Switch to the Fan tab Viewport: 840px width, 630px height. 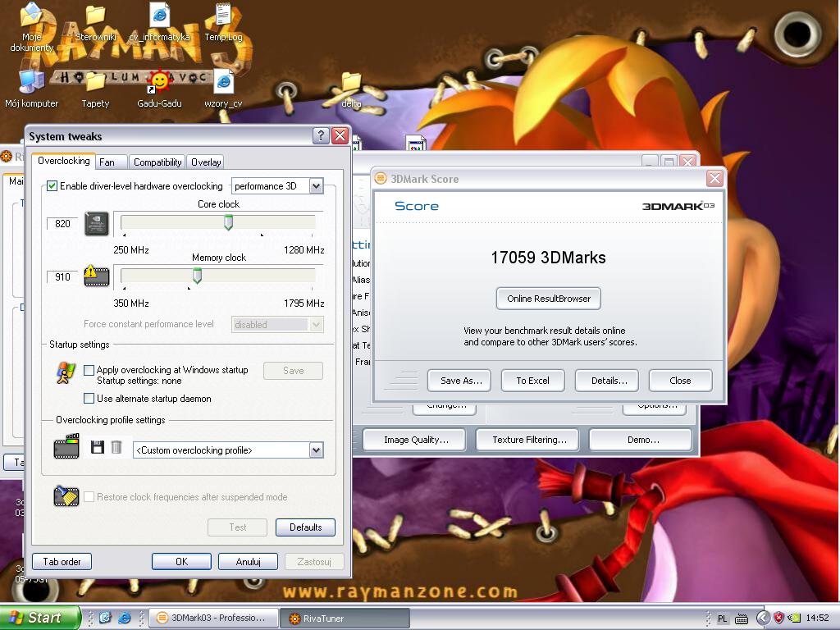[112, 162]
